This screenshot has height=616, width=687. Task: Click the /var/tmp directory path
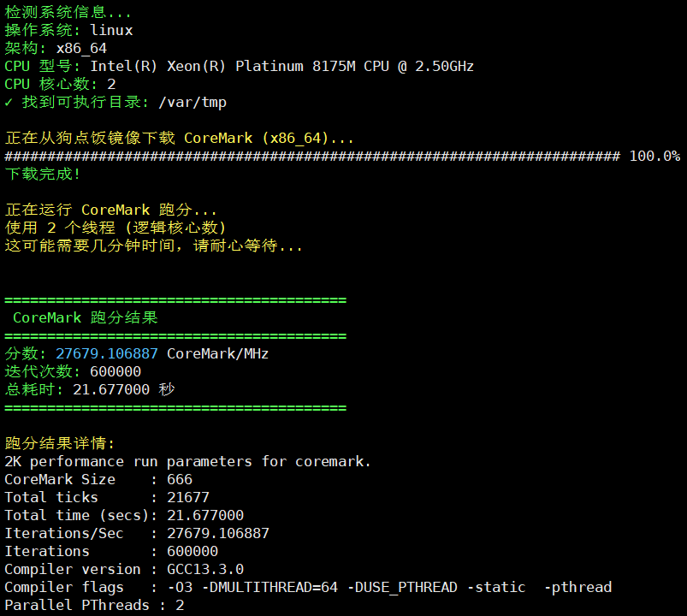tap(192, 102)
